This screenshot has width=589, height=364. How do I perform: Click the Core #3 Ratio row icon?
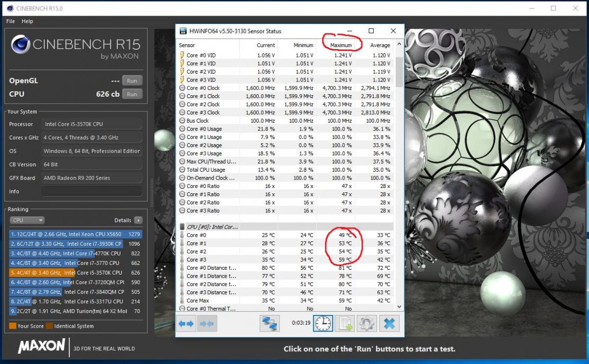tap(182, 210)
